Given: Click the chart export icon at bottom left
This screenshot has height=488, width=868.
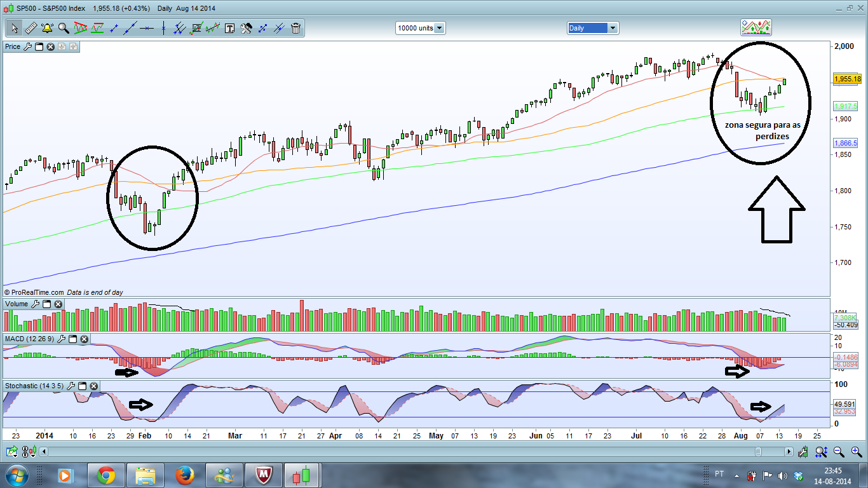Looking at the screenshot, I should (x=12, y=452).
